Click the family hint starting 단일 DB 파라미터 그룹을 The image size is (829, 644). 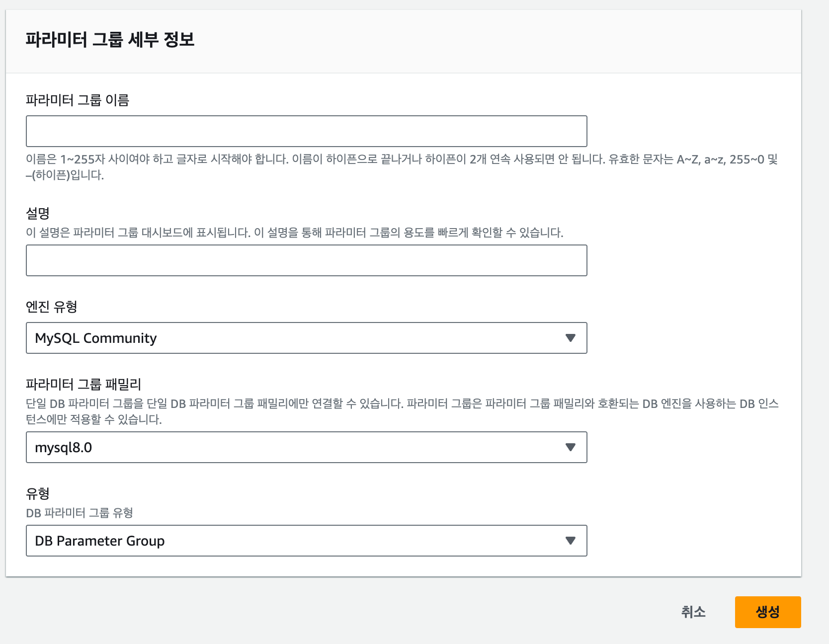point(402,411)
